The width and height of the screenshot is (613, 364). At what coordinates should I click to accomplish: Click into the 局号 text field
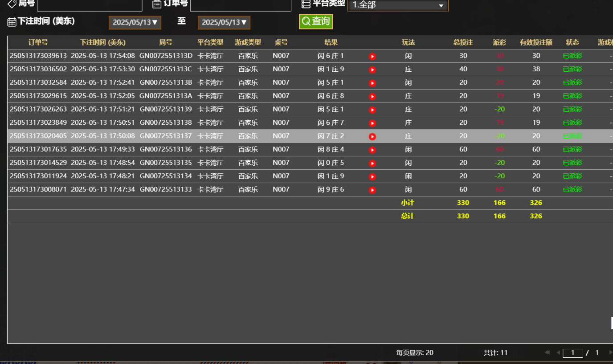pos(89,5)
